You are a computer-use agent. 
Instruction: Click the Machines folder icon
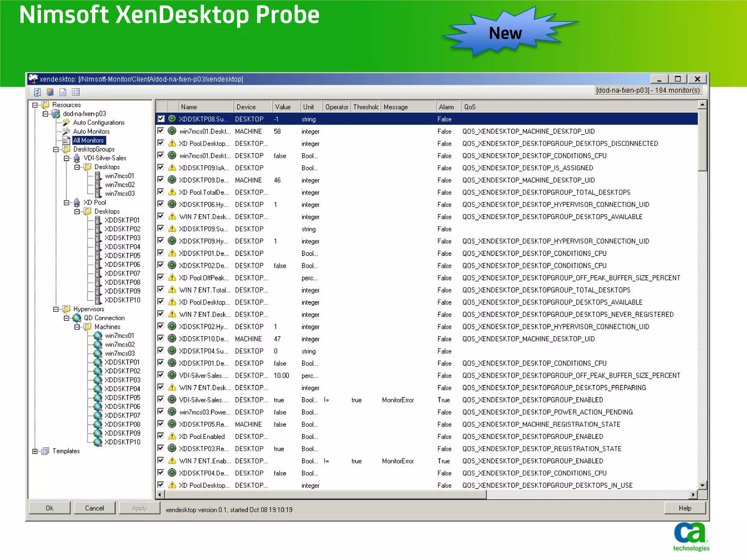point(88,327)
